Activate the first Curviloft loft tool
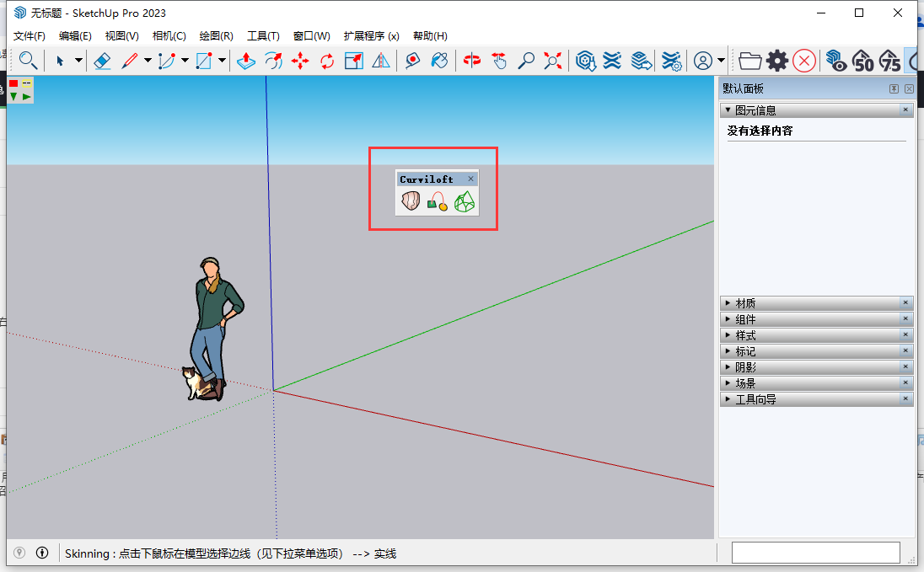Image resolution: width=924 pixels, height=572 pixels. point(411,200)
